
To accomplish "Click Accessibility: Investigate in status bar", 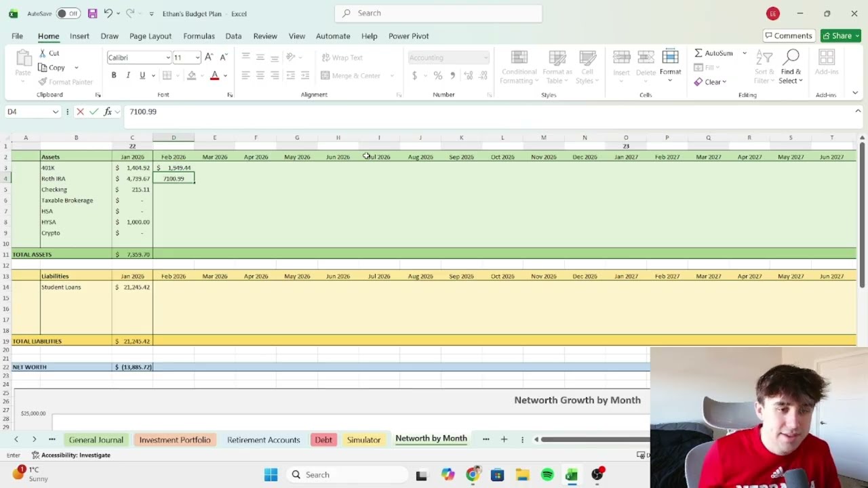I will point(71,455).
